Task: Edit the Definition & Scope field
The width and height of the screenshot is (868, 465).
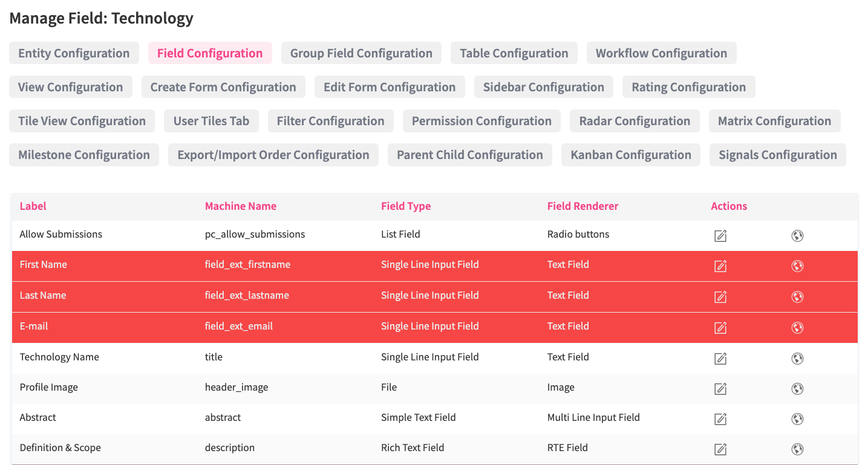Action: point(720,449)
